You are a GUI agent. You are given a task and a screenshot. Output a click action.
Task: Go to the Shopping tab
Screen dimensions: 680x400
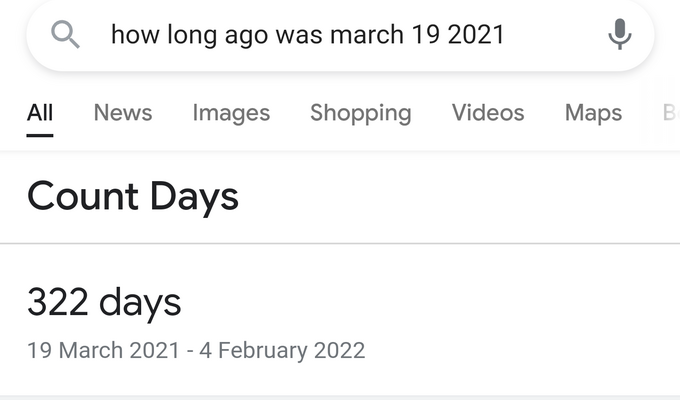click(x=361, y=113)
